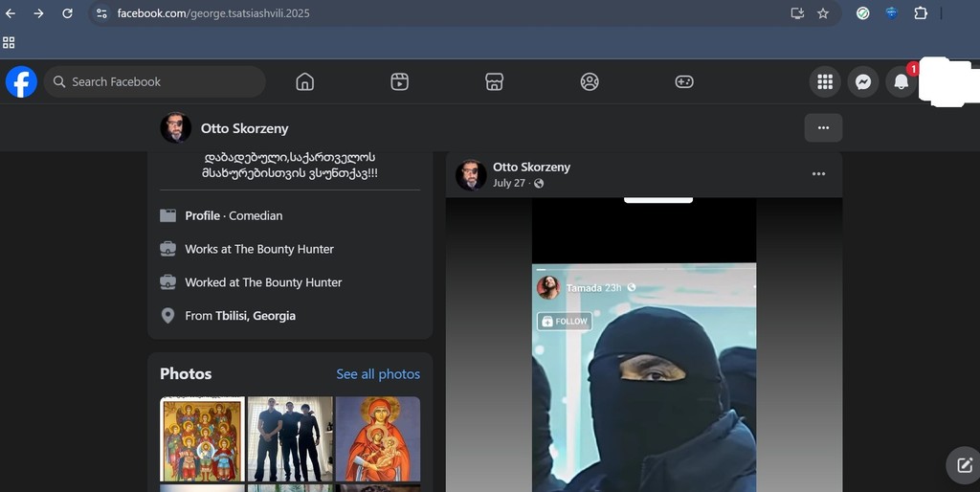Click Works at The Bounty Hunter
The width and height of the screenshot is (980, 492).
259,249
